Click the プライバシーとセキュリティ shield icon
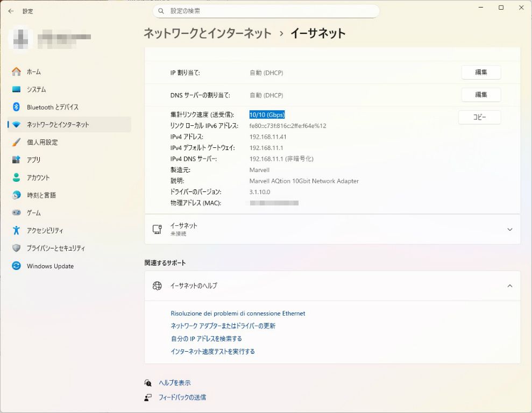The height and width of the screenshot is (413, 532). point(16,248)
